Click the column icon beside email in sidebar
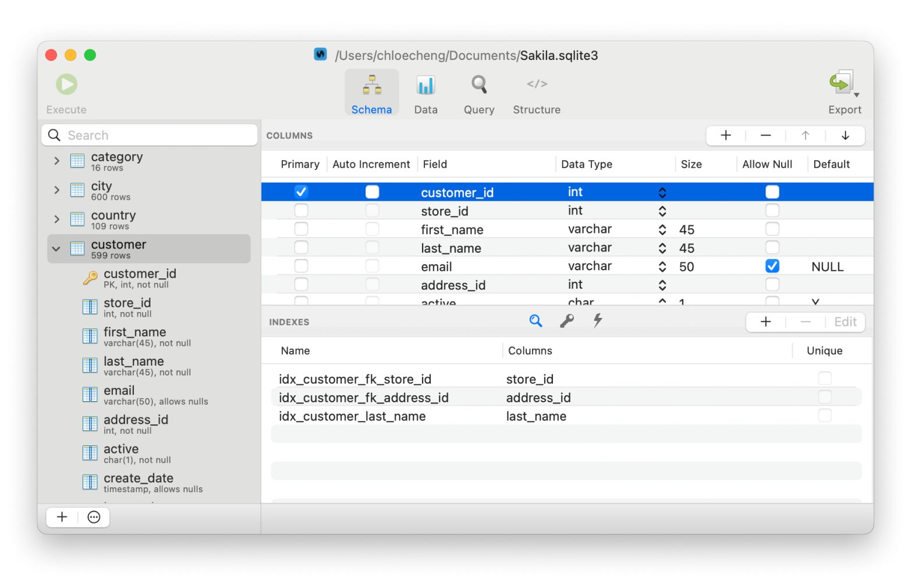This screenshot has height=588, width=908. (90, 395)
